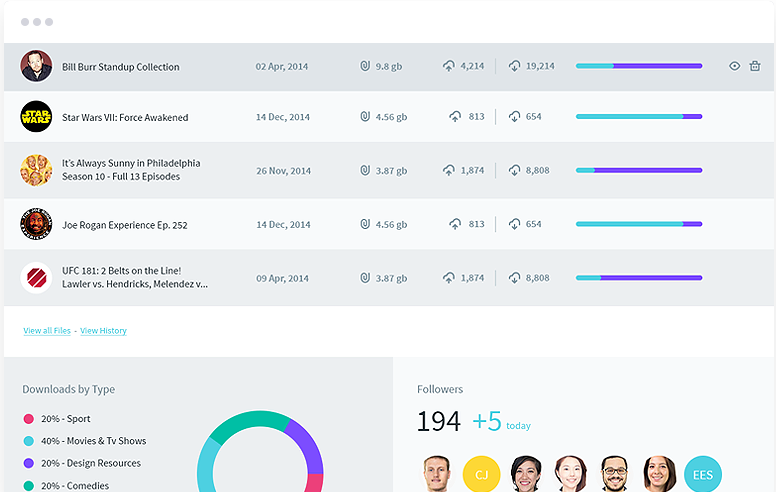The height and width of the screenshot is (493, 776).
Task: Open the View all Files link
Action: click(47, 331)
